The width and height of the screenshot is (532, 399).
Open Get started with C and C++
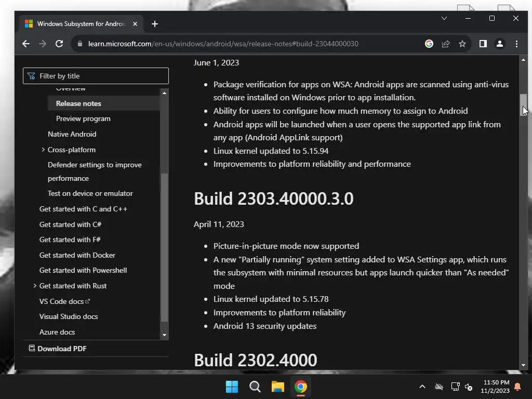tap(83, 209)
